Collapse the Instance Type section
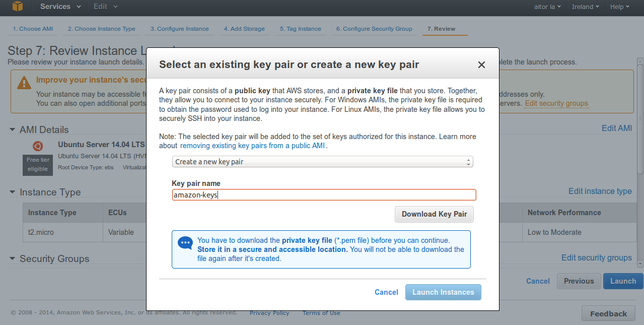 tap(13, 192)
